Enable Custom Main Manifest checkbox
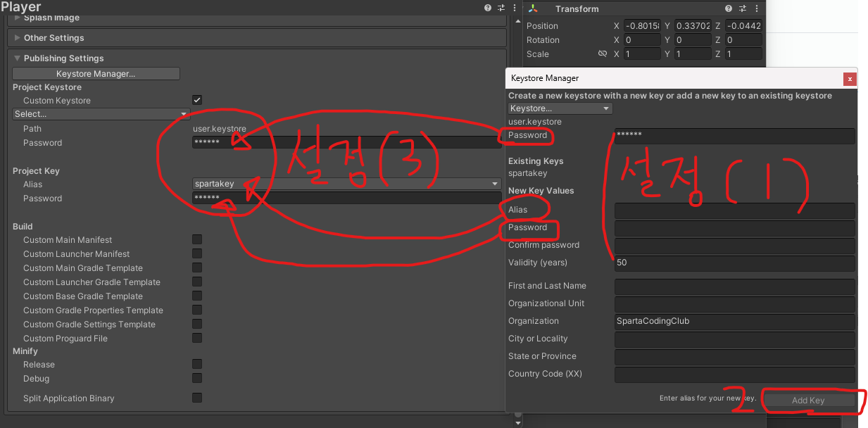The width and height of the screenshot is (868, 428). click(197, 240)
